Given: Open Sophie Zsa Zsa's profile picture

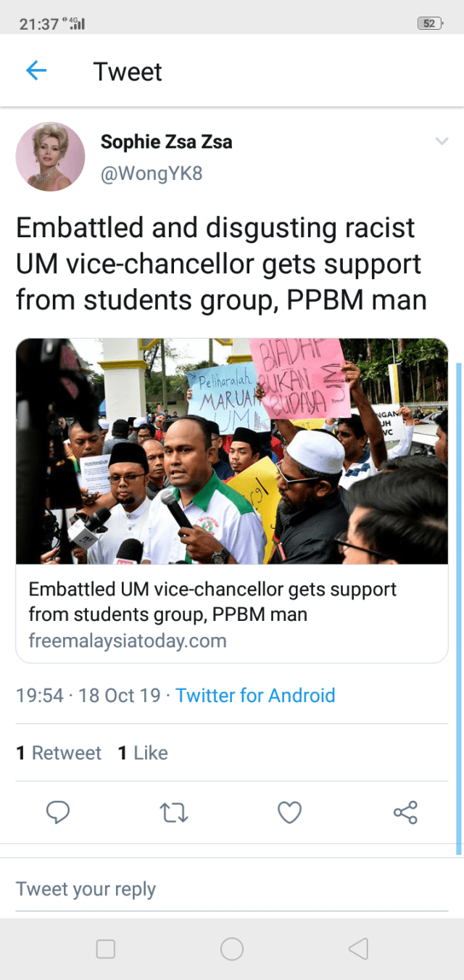Looking at the screenshot, I should tap(50, 157).
